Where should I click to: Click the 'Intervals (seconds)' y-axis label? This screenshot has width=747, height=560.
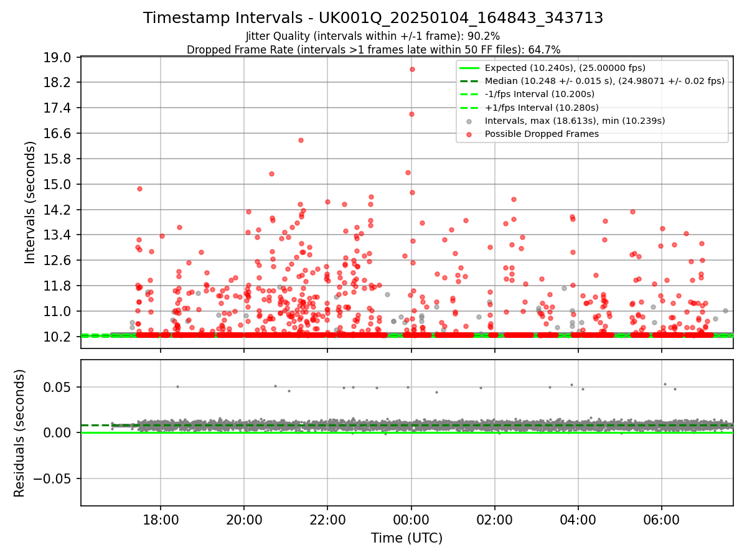(x=31, y=202)
